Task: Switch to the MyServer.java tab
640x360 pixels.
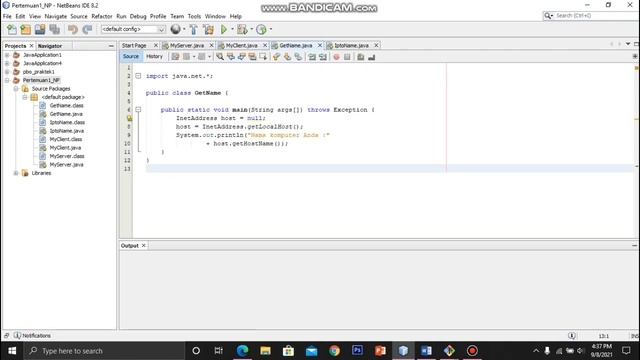Action: pos(187,45)
